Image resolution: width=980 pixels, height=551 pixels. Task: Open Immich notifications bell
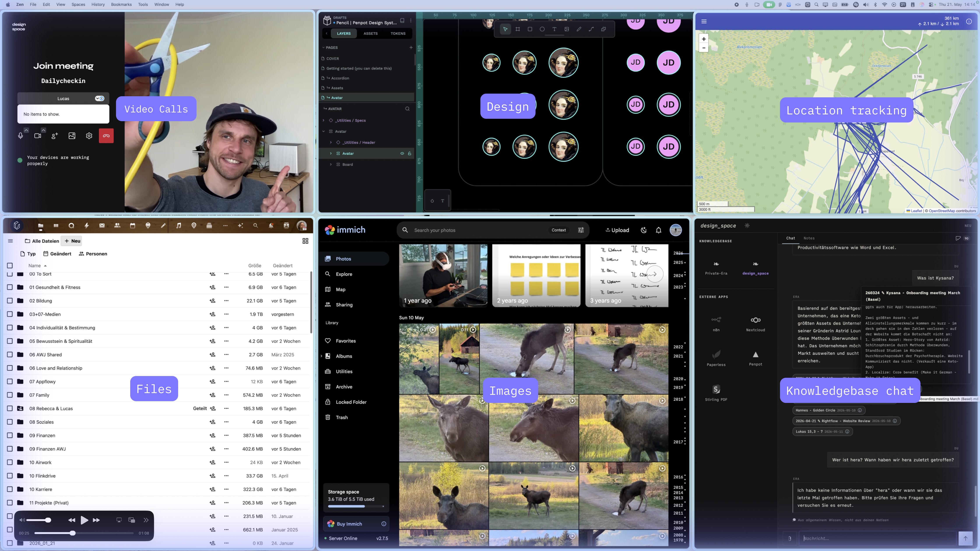click(659, 230)
